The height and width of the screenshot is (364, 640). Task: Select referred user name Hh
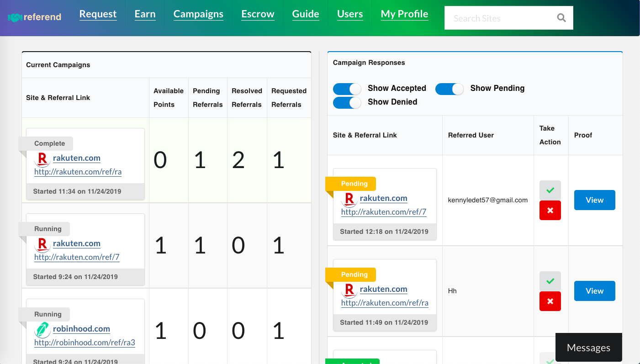click(x=452, y=291)
